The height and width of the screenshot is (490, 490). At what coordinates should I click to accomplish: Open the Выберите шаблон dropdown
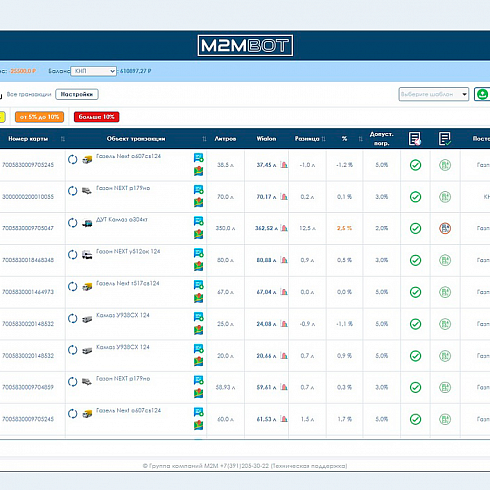coord(434,94)
